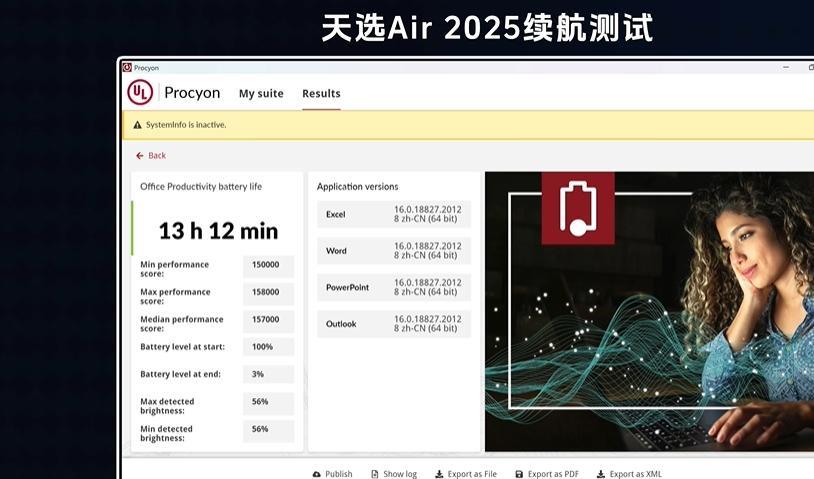Click the warning triangle icon in banner
This screenshot has height=479, width=814.
tap(137, 125)
